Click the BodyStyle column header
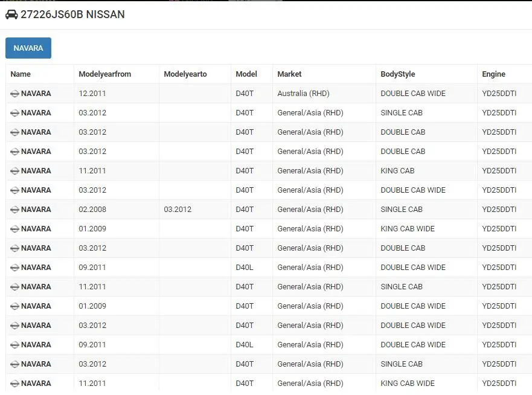 point(398,74)
